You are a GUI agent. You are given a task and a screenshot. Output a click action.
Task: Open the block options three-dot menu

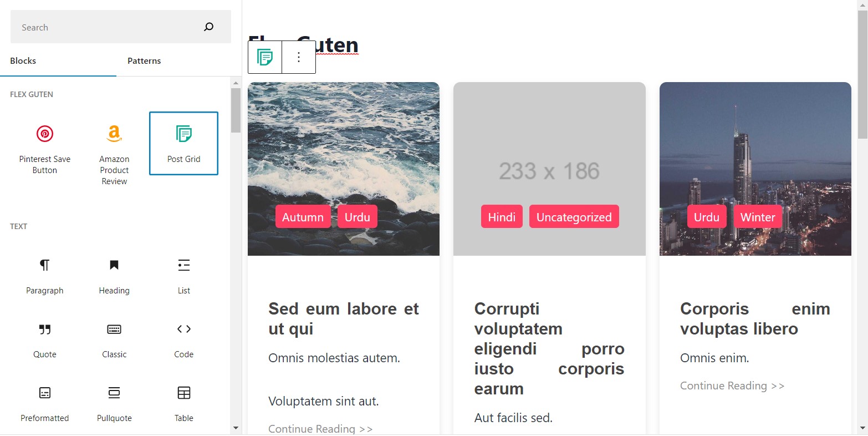point(299,57)
